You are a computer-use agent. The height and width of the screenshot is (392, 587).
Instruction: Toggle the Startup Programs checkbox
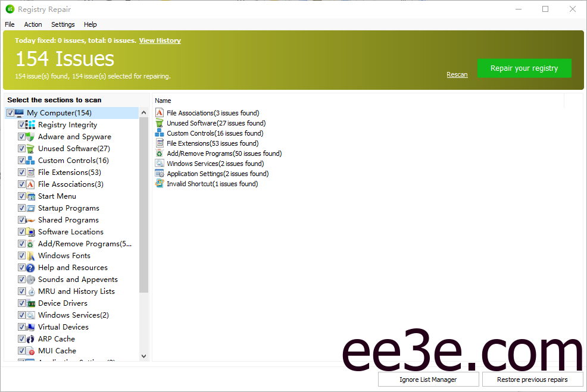(21, 208)
